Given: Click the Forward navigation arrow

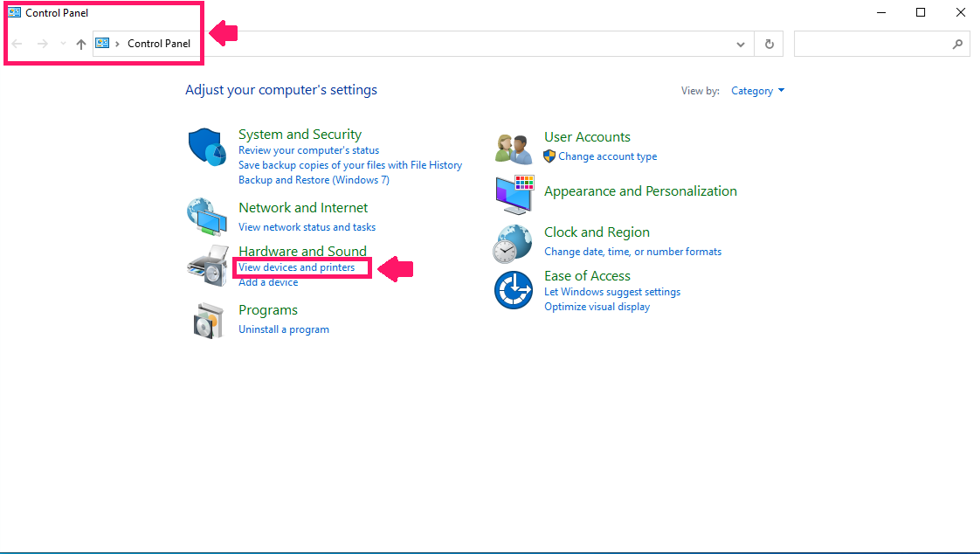Looking at the screenshot, I should (x=42, y=44).
